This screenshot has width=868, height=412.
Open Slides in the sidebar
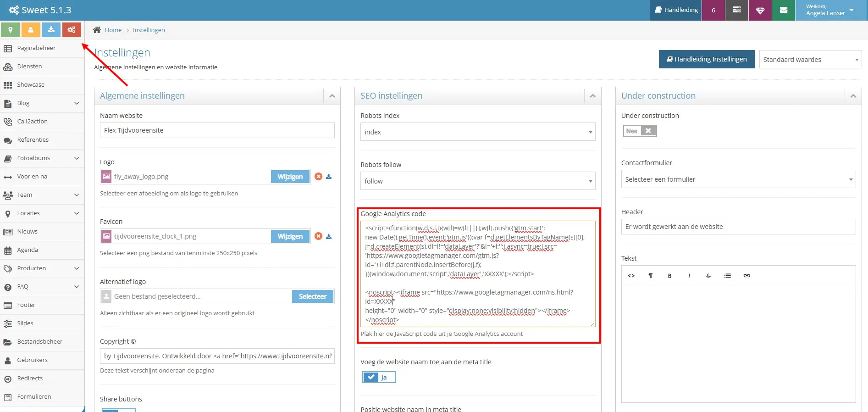[x=42, y=323]
